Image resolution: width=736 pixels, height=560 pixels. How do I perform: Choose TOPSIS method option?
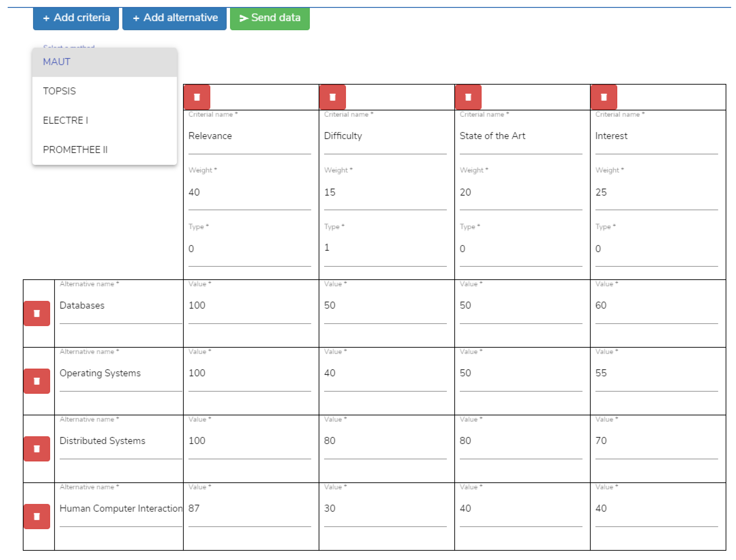coord(104,91)
